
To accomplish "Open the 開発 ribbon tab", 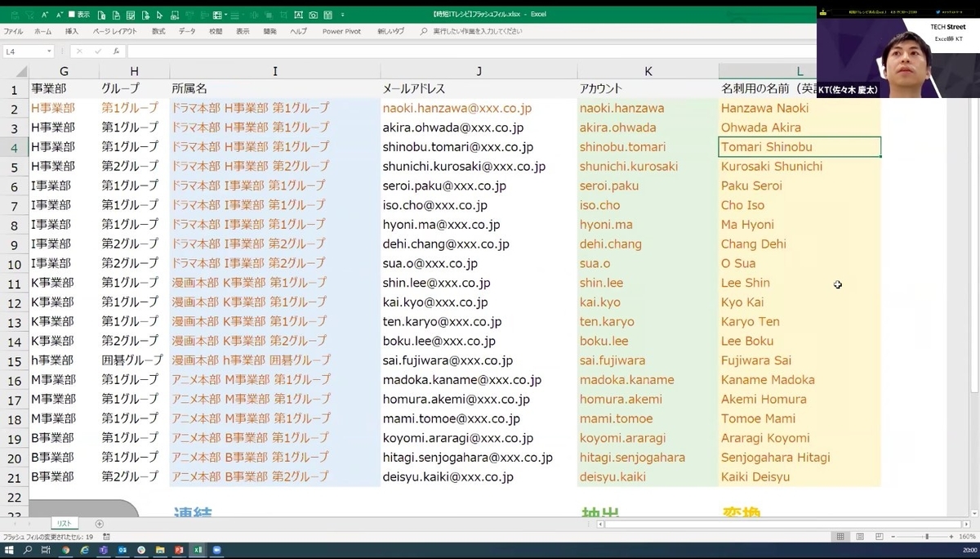I will click(270, 31).
